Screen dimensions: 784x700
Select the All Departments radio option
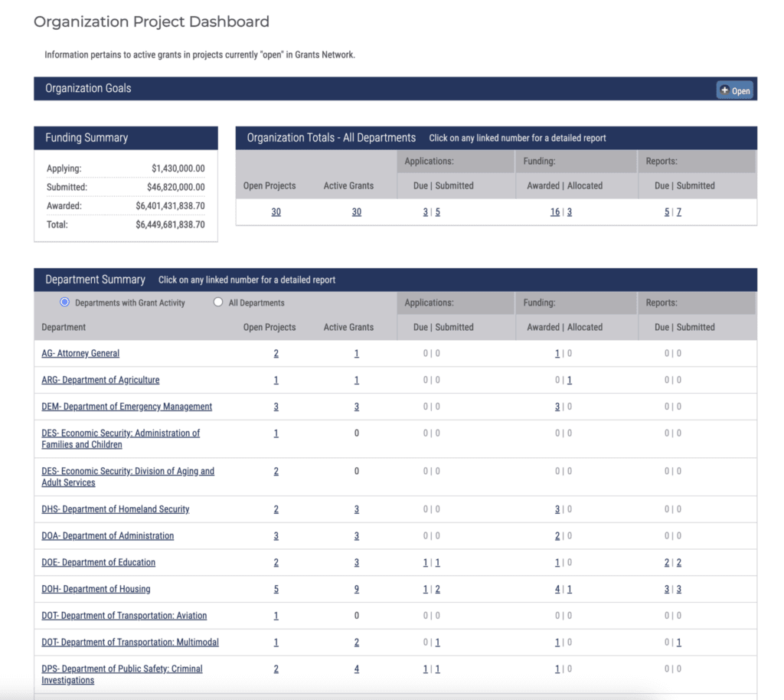[x=218, y=303]
